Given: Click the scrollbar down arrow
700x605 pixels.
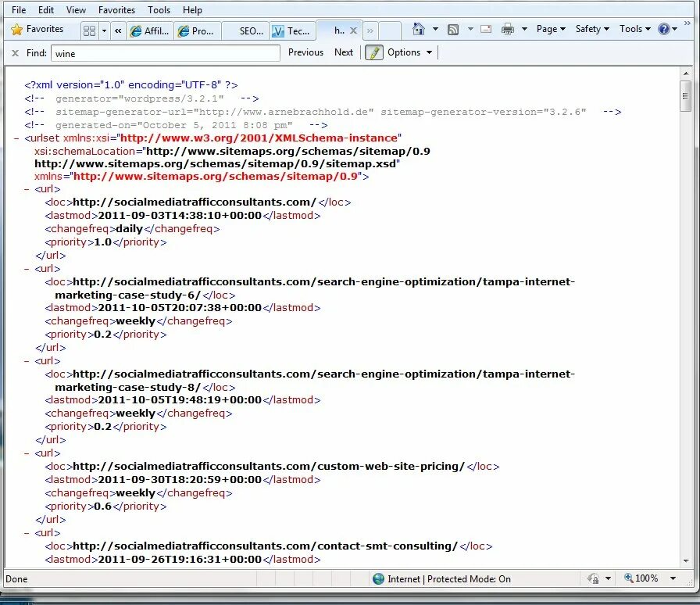Looking at the screenshot, I should coord(686,560).
